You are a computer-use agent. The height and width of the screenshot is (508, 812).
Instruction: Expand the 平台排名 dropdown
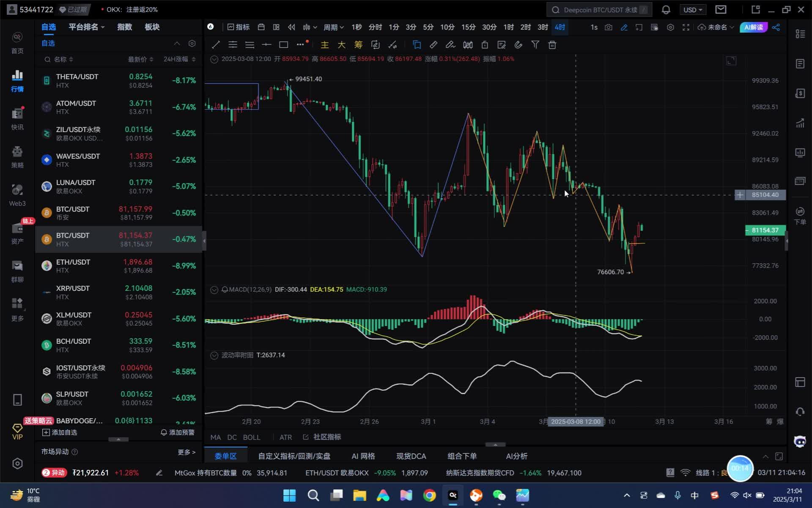pos(87,27)
